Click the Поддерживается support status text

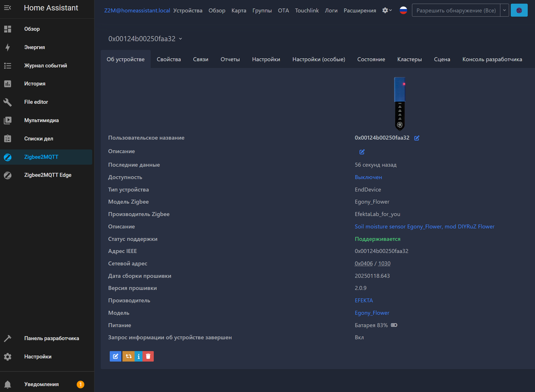point(378,239)
